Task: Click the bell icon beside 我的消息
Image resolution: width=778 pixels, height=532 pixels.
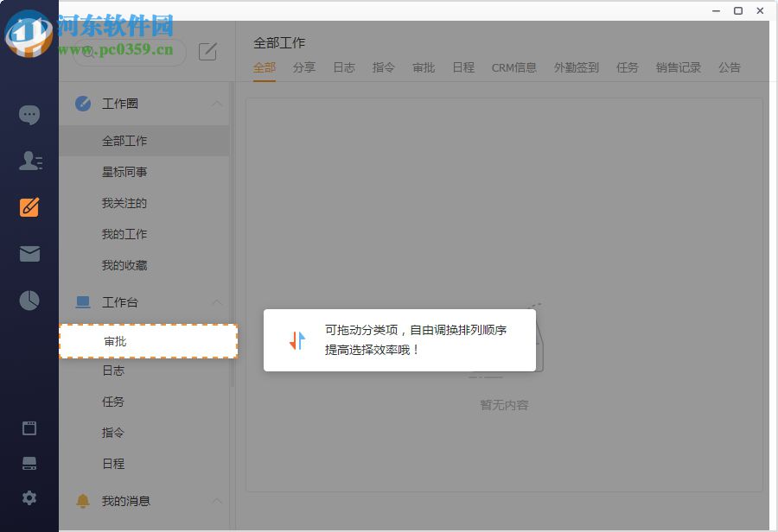Action: point(83,501)
